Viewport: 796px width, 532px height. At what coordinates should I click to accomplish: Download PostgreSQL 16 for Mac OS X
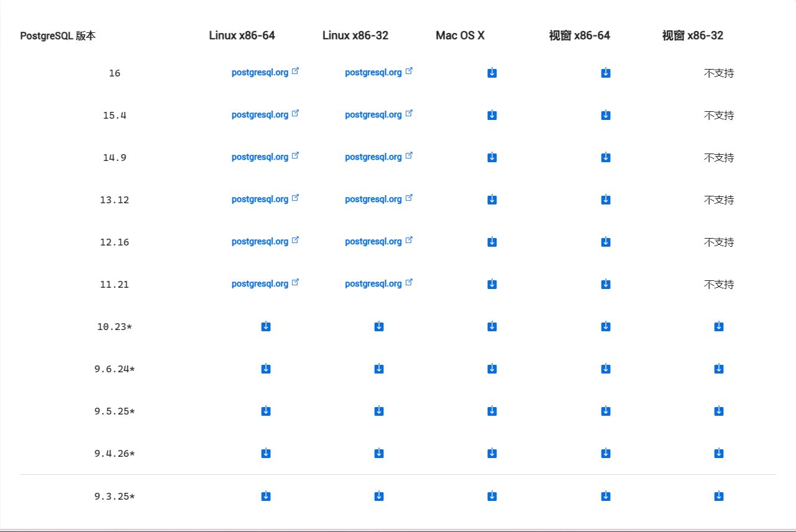[x=492, y=73]
